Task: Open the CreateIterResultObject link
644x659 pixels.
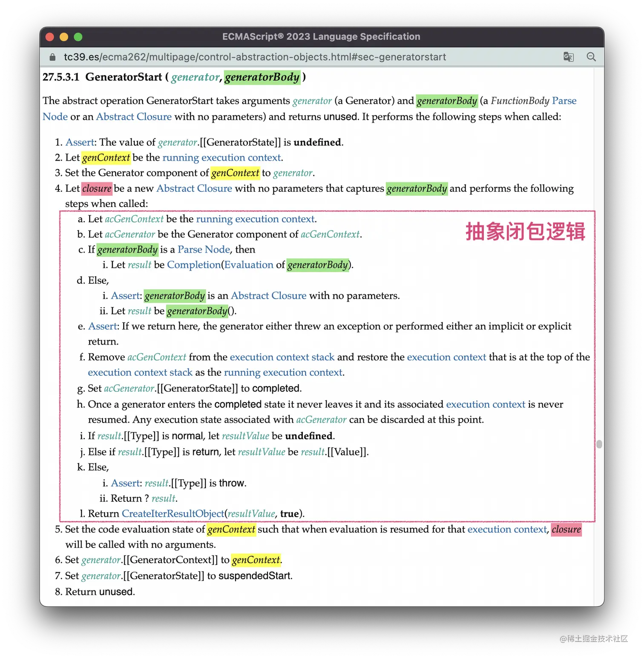Action: (173, 514)
